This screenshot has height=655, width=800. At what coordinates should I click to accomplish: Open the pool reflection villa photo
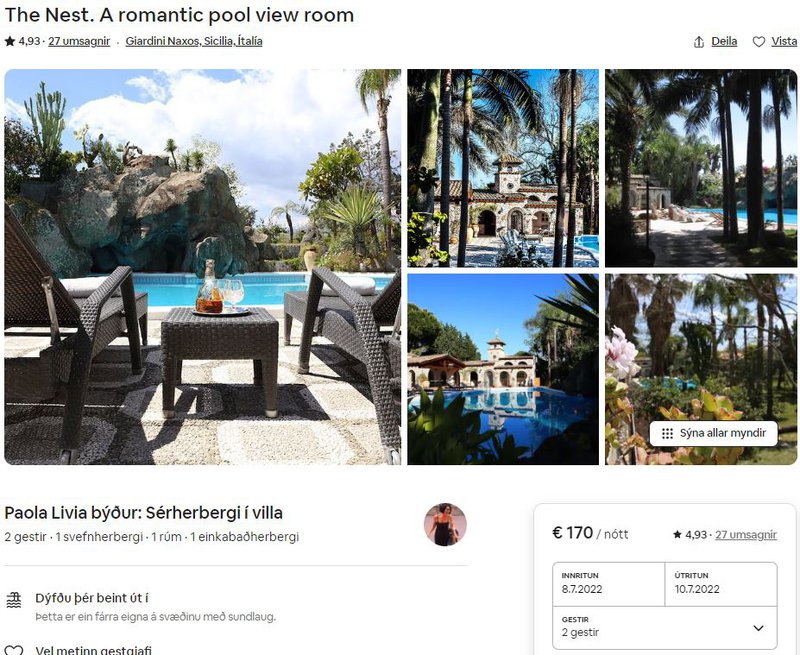point(503,369)
